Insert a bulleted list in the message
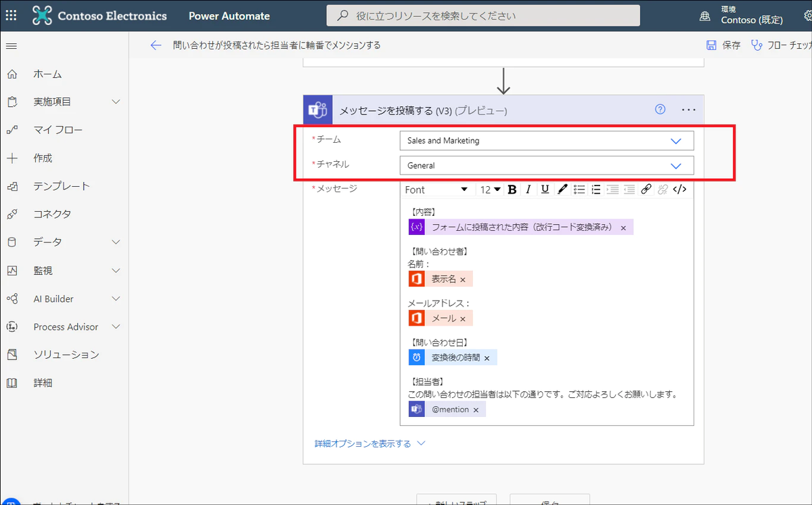812x505 pixels. coord(579,190)
